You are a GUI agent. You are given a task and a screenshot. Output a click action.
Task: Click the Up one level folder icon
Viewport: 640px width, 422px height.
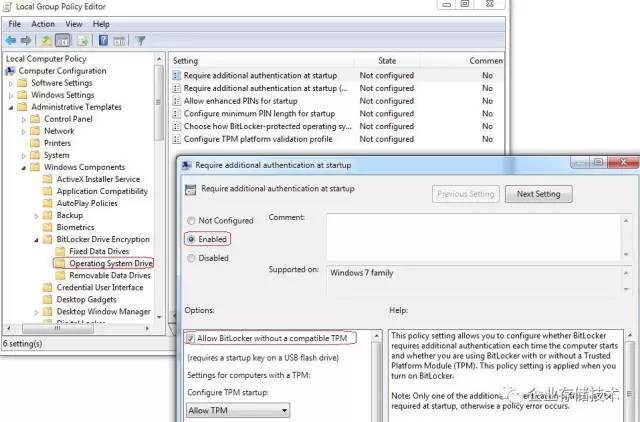46,40
